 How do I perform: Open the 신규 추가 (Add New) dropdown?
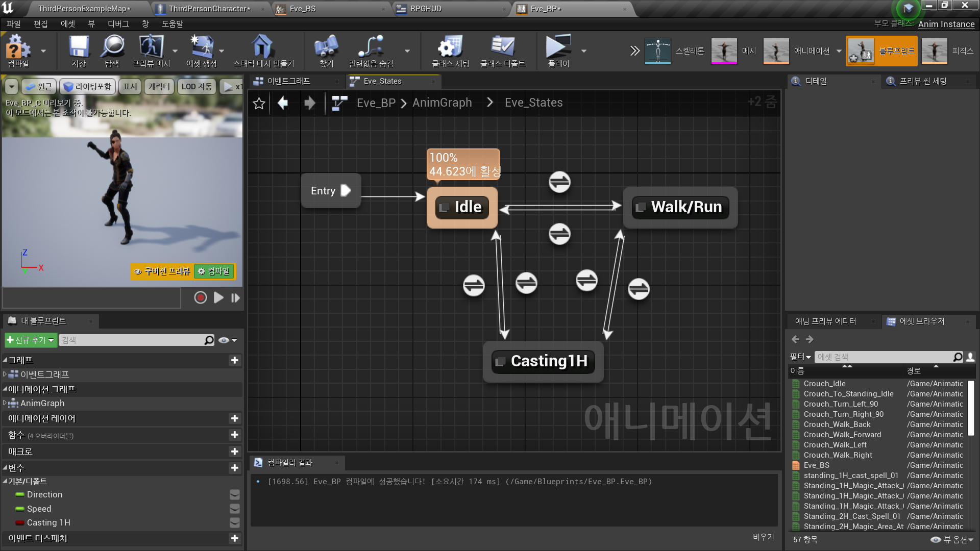[x=30, y=340]
